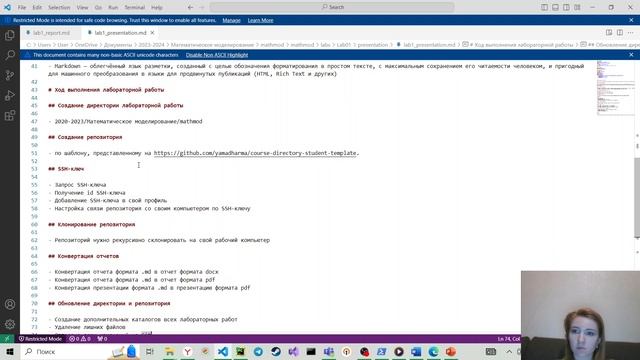Open the Run menu
The width and height of the screenshot is (640, 360).
click(x=113, y=7)
